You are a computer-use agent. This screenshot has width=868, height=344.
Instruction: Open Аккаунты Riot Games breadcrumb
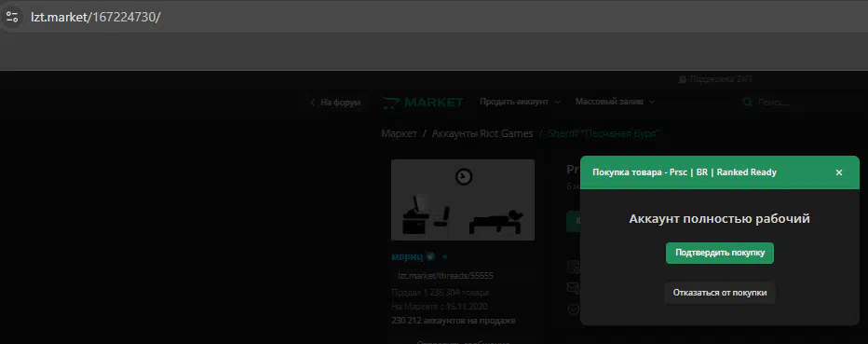482,133
